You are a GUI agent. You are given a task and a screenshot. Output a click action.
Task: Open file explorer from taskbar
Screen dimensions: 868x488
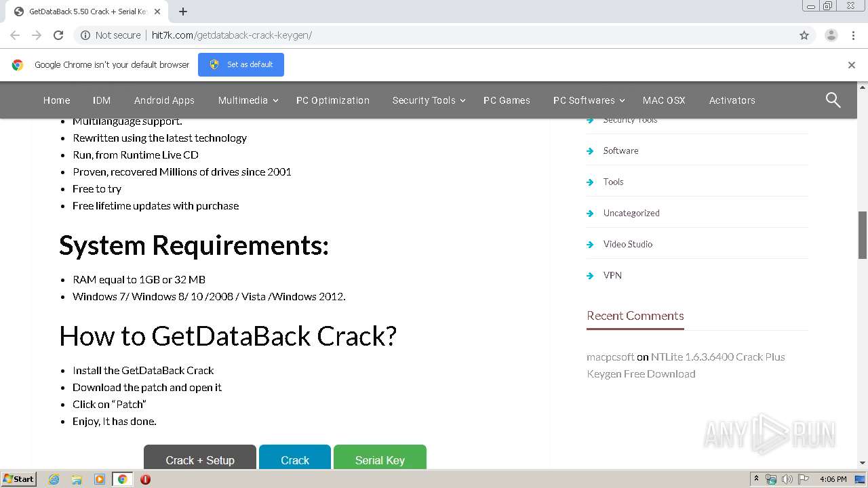point(77,479)
